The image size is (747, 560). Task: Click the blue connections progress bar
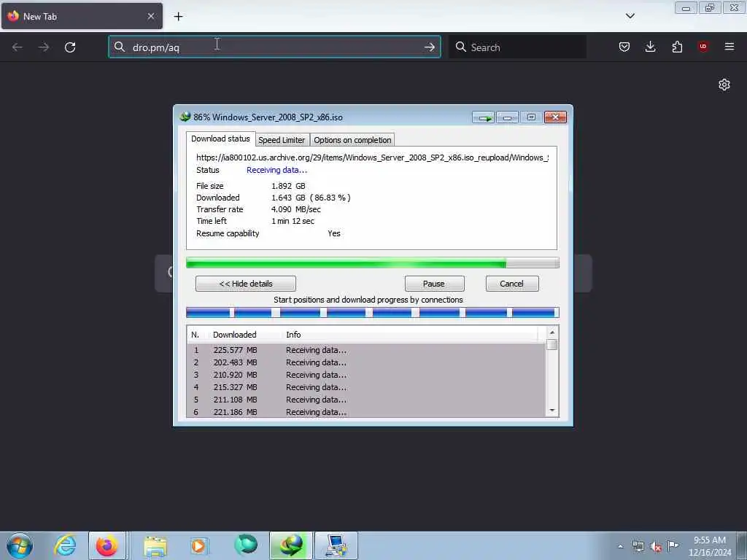coord(373,313)
